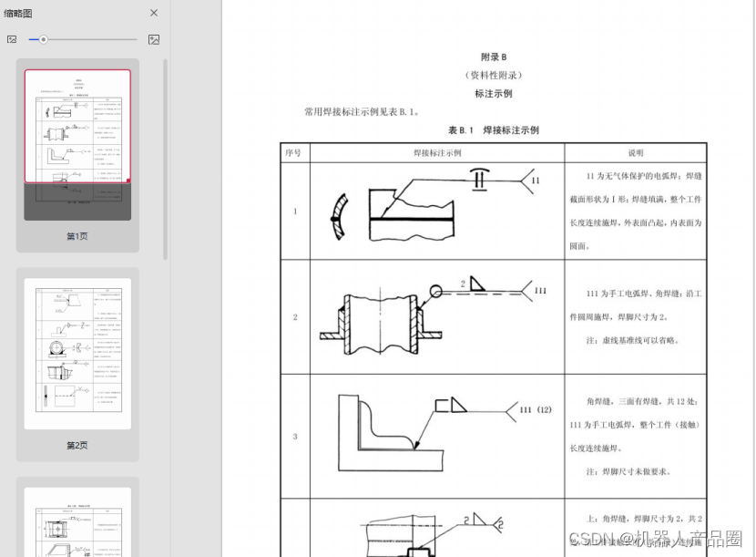Image resolution: width=756 pixels, height=557 pixels.
Task: Click the 序号 column header
Action: (293, 153)
